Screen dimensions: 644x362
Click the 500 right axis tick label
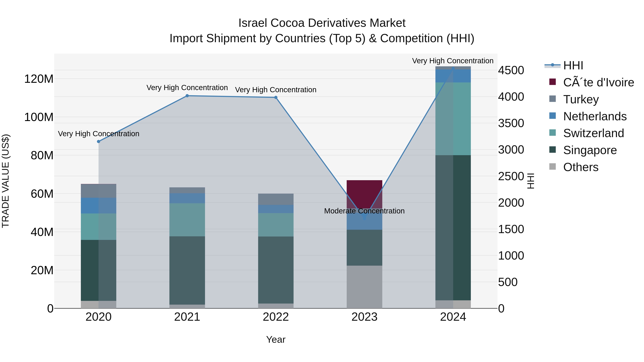[508, 282]
